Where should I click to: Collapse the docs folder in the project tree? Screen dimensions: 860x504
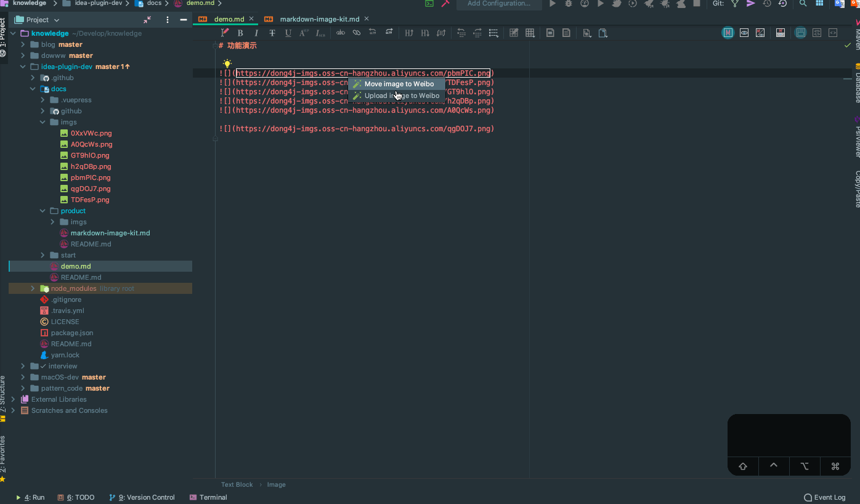33,89
